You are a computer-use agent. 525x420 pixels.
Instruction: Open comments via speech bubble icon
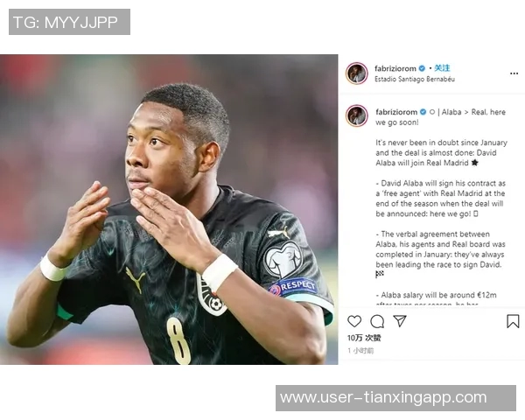click(377, 321)
